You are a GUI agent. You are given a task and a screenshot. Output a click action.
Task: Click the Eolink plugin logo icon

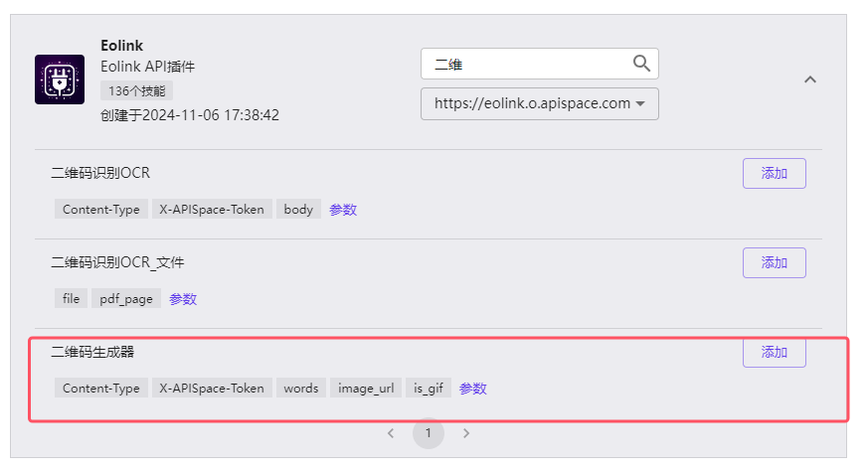pyautogui.click(x=60, y=79)
